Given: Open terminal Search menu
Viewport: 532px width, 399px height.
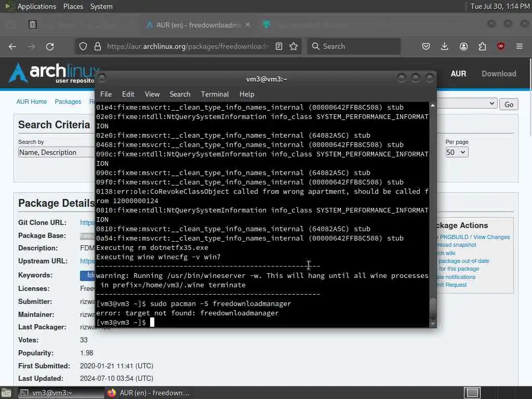Looking at the screenshot, I should point(180,95).
